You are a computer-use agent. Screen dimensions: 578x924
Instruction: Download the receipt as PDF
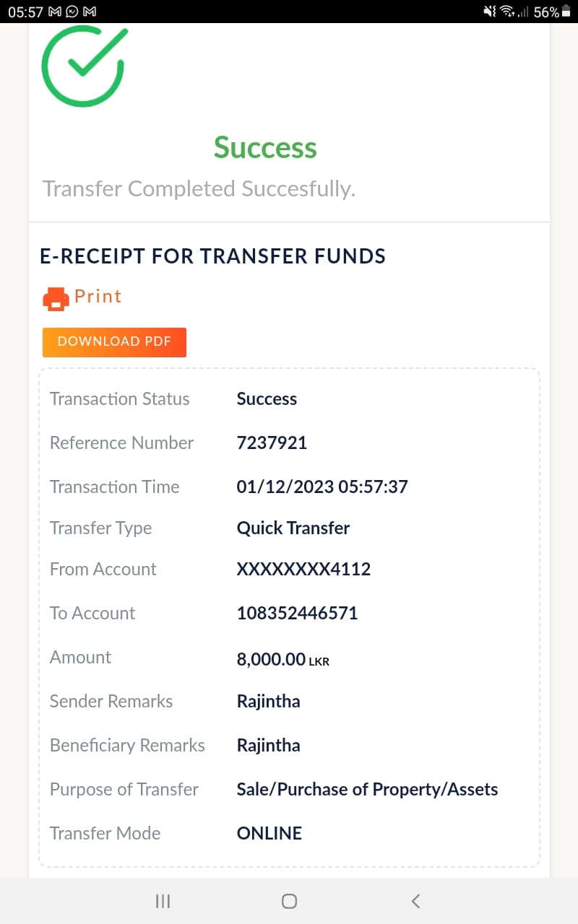click(114, 342)
